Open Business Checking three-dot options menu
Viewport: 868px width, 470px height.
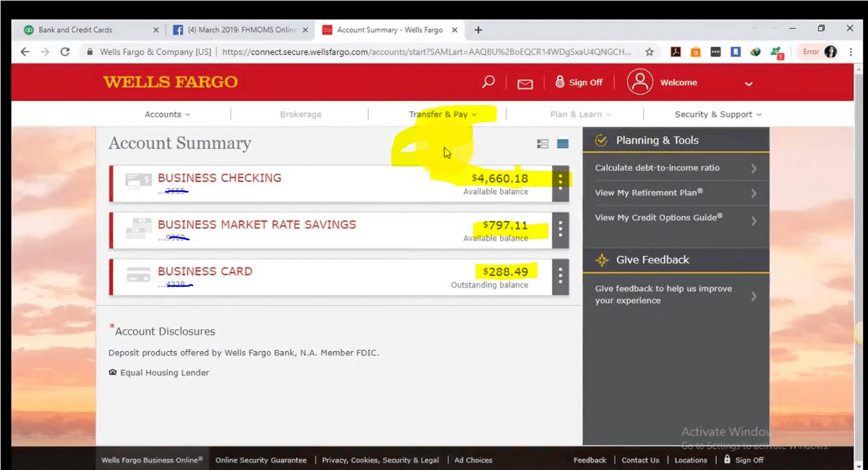pyautogui.click(x=561, y=183)
